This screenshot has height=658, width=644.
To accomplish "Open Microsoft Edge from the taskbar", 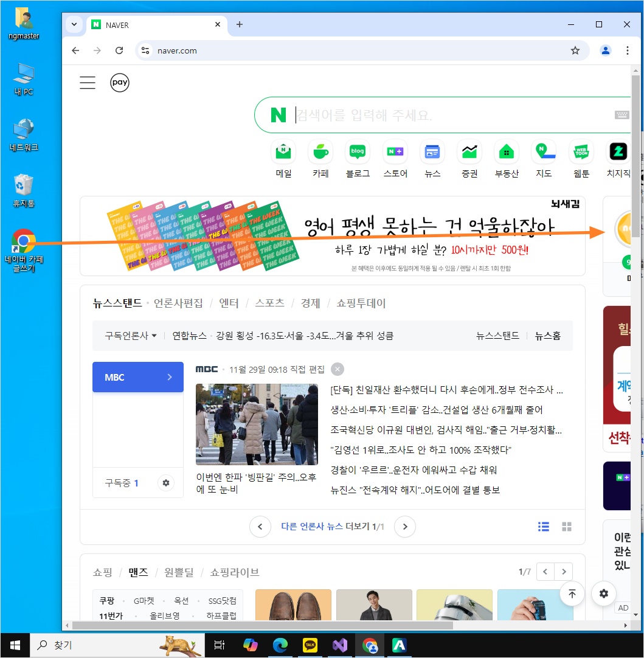I will (x=280, y=645).
